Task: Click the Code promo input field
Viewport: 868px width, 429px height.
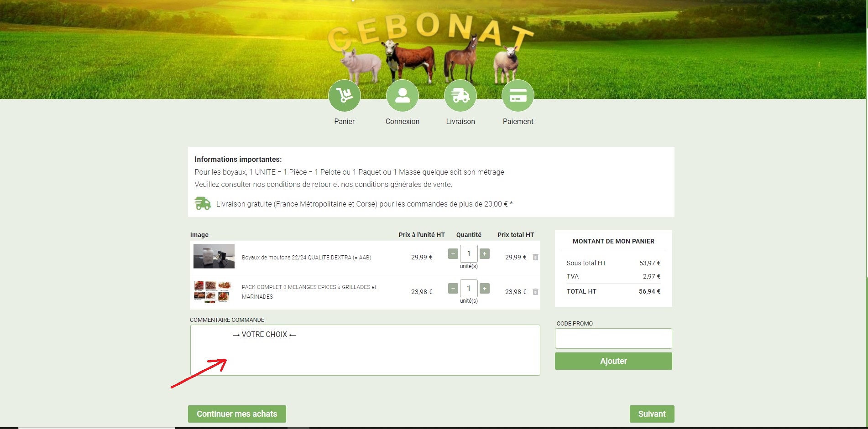Action: pyautogui.click(x=613, y=338)
